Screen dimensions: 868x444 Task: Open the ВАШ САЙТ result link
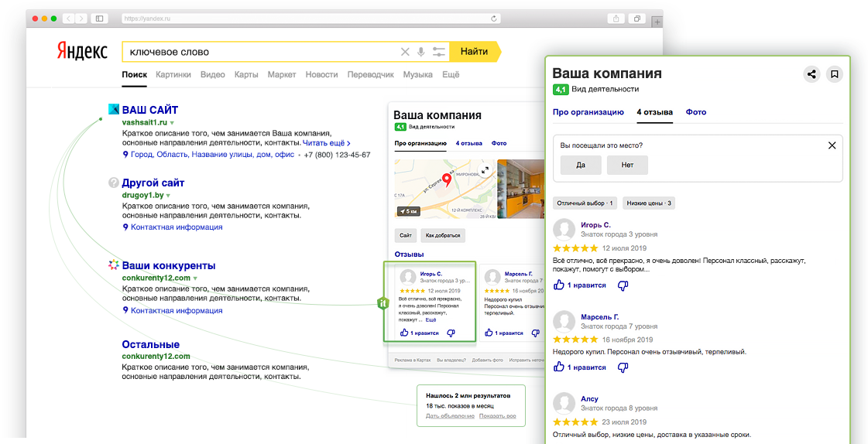coord(150,110)
